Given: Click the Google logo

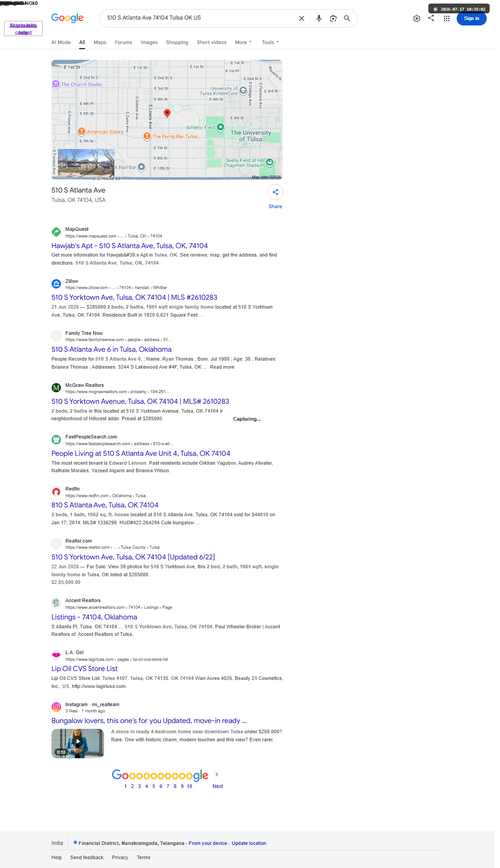Looking at the screenshot, I should pyautogui.click(x=67, y=18).
